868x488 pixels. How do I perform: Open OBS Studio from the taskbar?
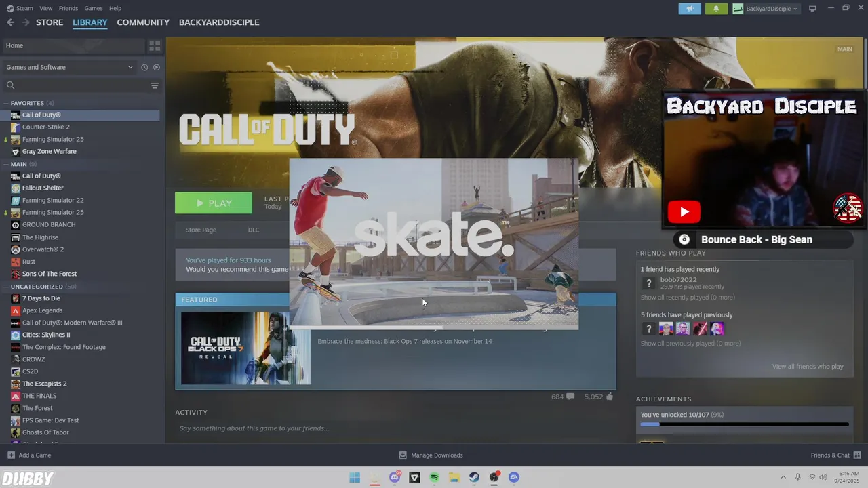coord(494,477)
